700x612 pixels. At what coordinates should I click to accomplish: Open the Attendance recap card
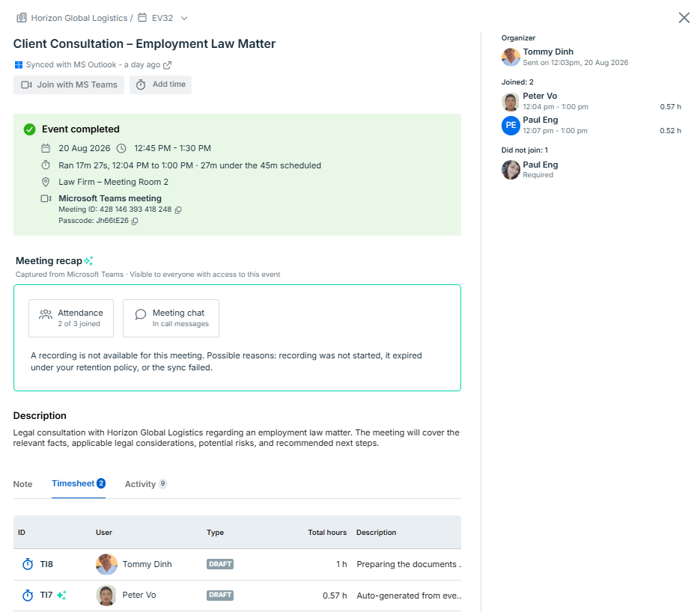coord(71,318)
